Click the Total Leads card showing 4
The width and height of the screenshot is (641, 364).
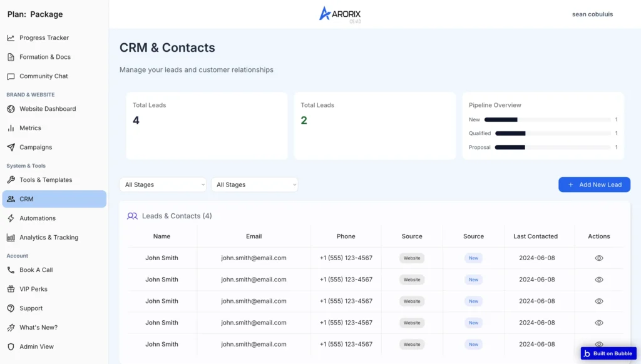click(x=207, y=126)
